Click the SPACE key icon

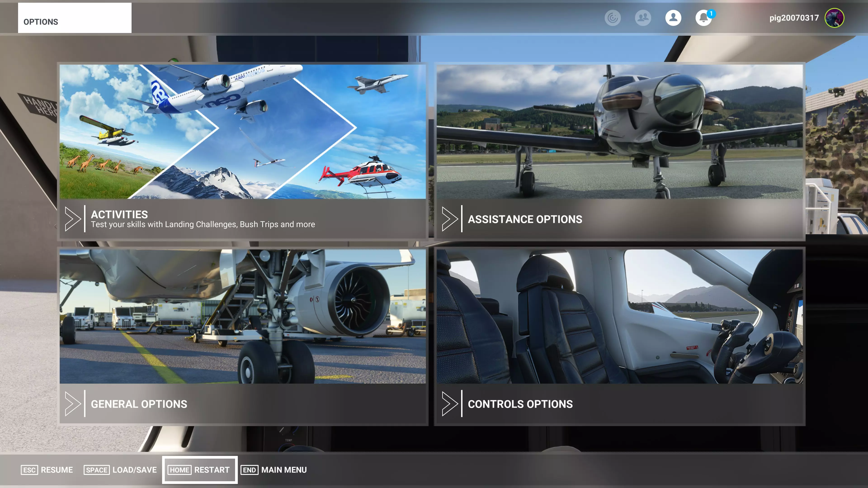coord(96,470)
